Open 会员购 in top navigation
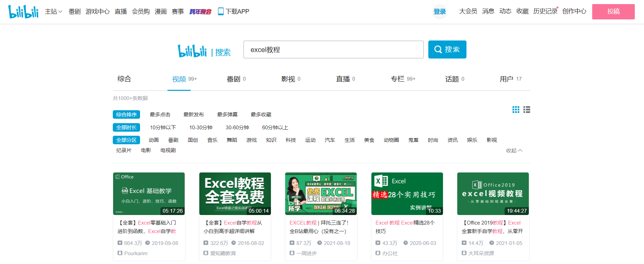 (141, 12)
